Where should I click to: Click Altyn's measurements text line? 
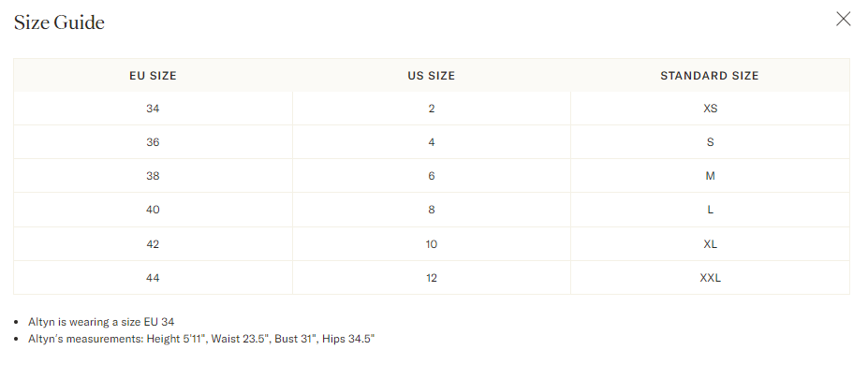(201, 339)
